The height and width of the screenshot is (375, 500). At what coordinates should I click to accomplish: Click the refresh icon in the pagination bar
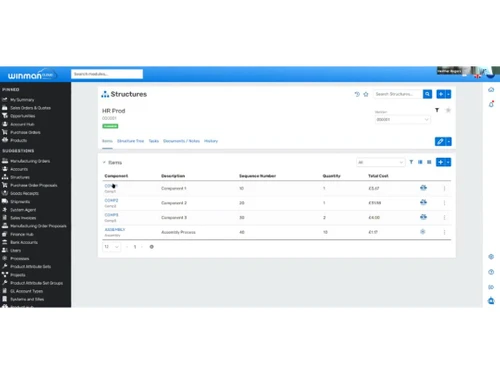coord(152,247)
